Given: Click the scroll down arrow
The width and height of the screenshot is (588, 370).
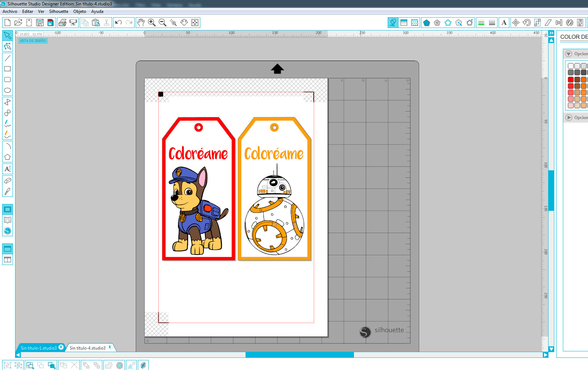Looking at the screenshot, I should coord(551,349).
